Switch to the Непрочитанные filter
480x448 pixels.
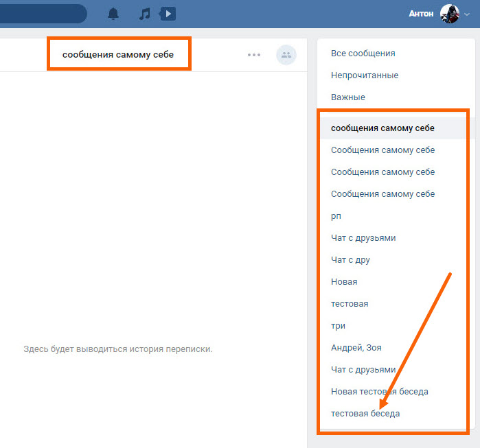365,75
